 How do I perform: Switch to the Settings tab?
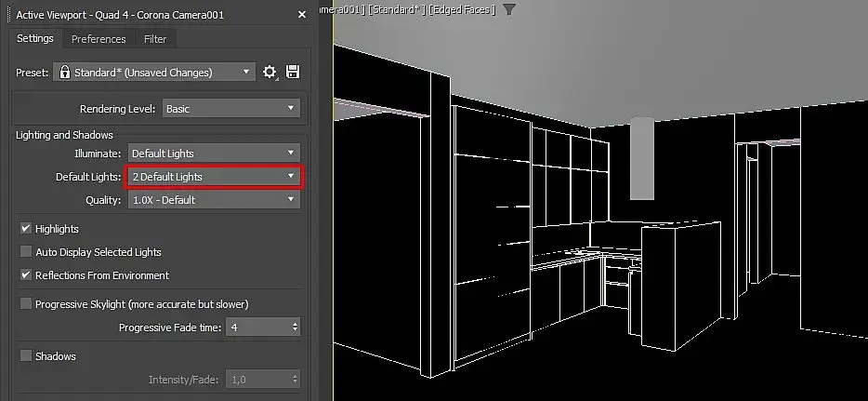pyautogui.click(x=35, y=38)
